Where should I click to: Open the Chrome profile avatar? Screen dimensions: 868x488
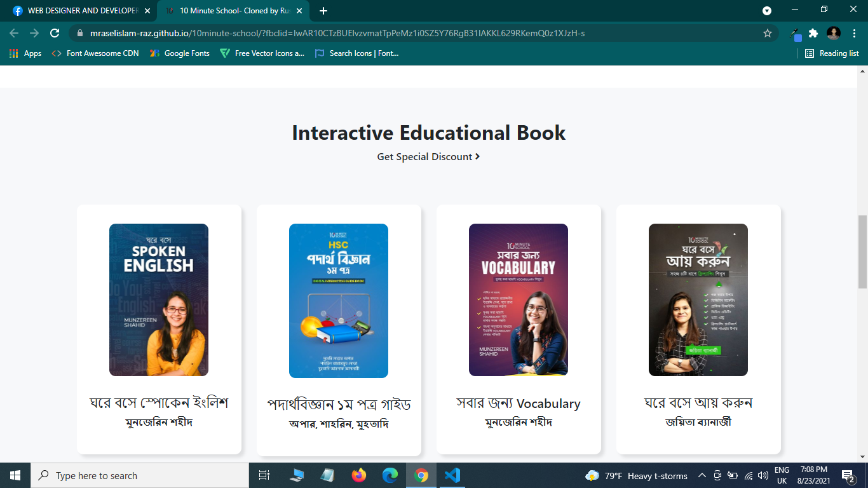(x=834, y=33)
